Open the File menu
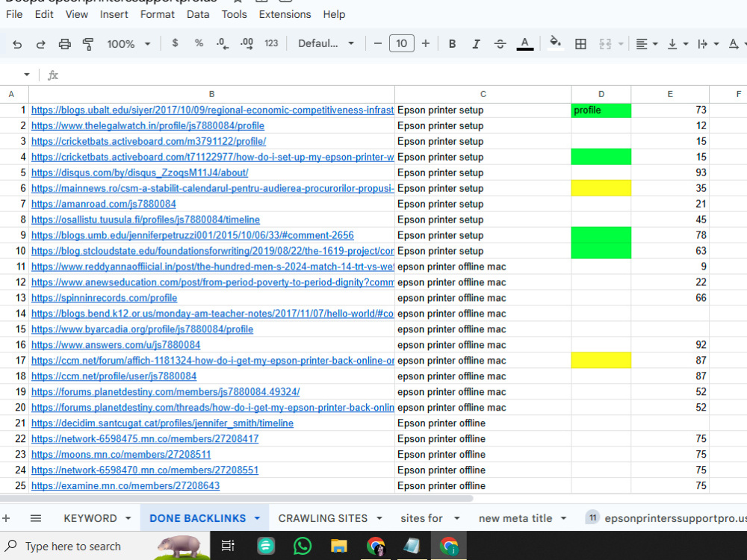The image size is (747, 560). [x=14, y=14]
